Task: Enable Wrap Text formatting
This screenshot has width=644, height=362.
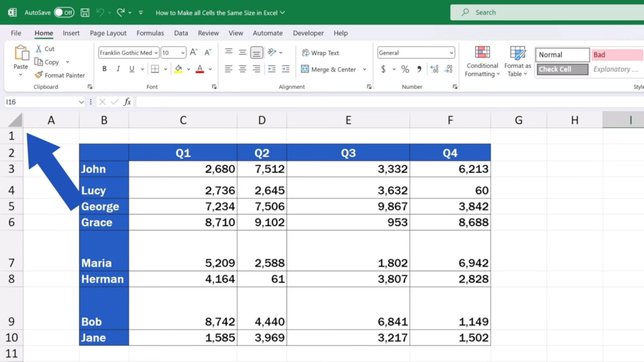Action: tap(320, 52)
